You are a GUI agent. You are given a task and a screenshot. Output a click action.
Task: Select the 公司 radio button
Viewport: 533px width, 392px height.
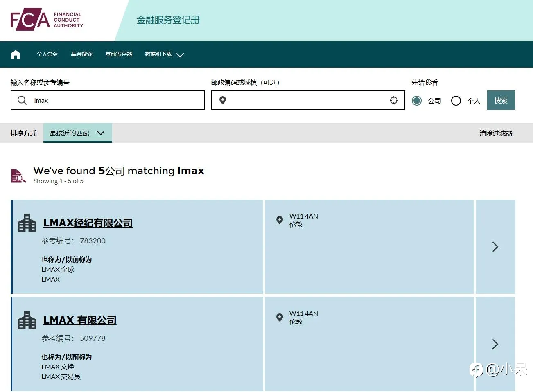click(x=417, y=101)
